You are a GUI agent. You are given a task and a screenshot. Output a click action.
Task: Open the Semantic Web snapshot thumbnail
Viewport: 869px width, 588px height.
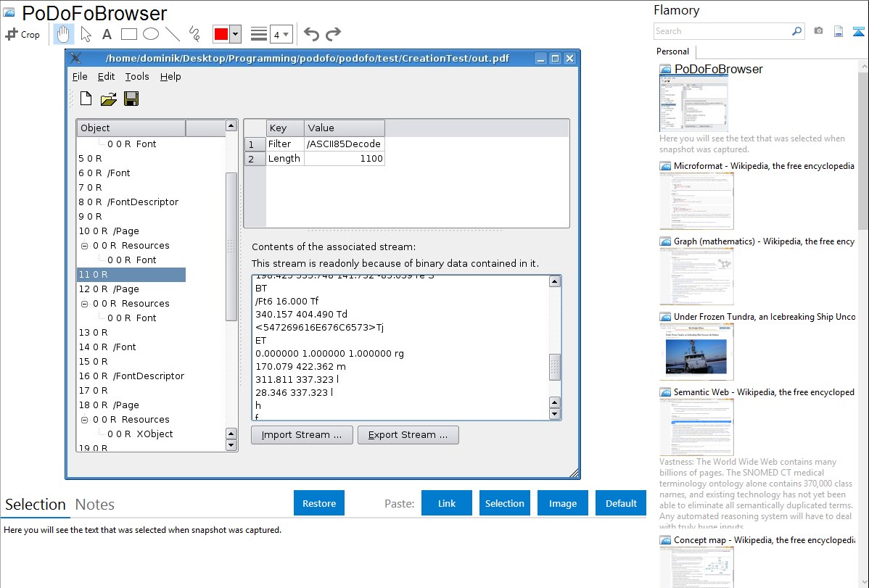[x=696, y=427]
